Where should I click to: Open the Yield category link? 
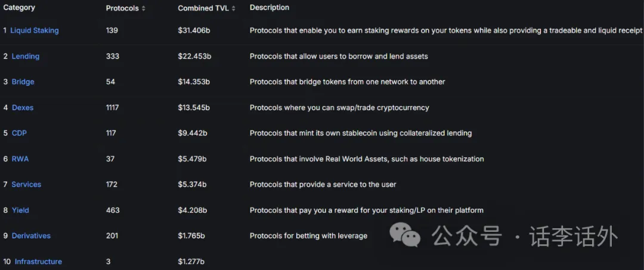20,210
